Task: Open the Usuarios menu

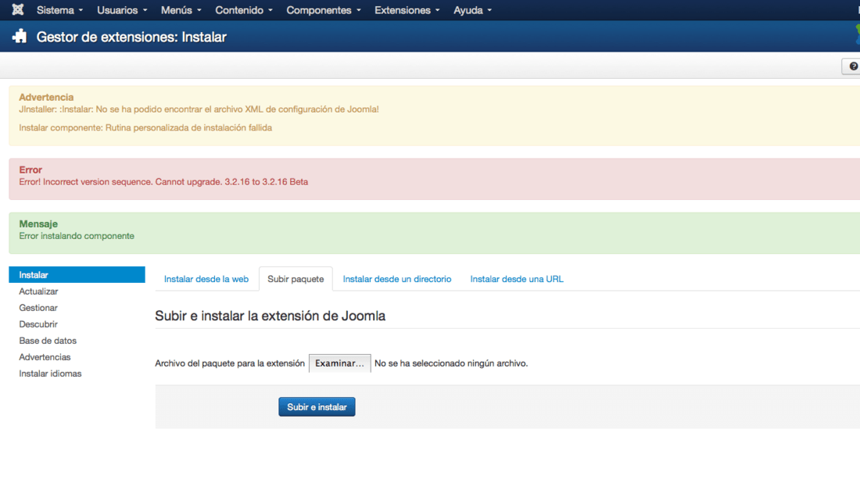Action: (x=122, y=10)
